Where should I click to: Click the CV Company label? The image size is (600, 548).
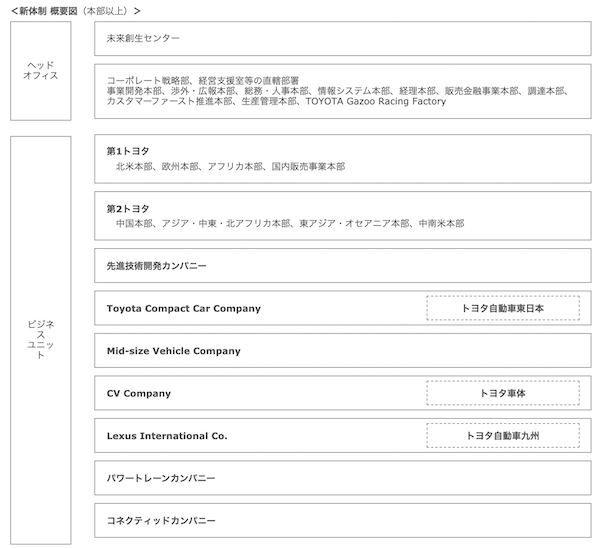pos(139,393)
